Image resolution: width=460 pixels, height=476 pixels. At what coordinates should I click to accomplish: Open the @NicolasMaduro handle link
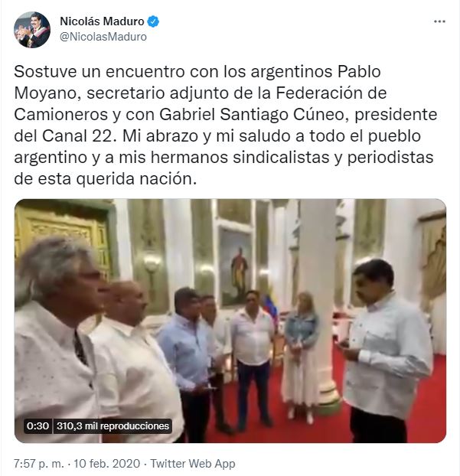tap(103, 37)
